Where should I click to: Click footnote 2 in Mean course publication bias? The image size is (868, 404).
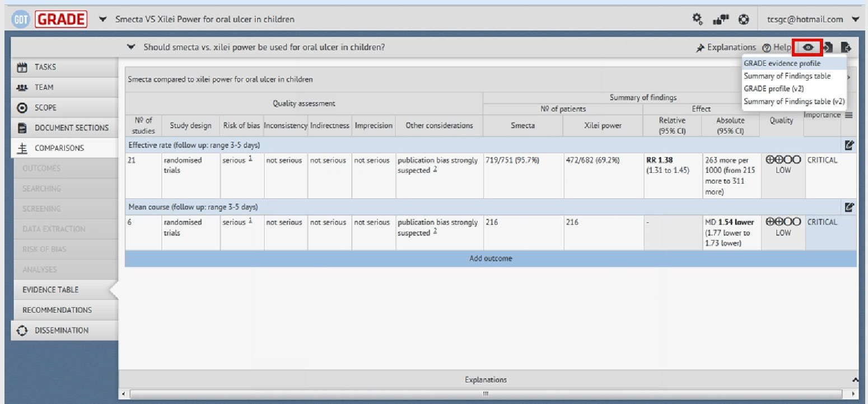(435, 231)
